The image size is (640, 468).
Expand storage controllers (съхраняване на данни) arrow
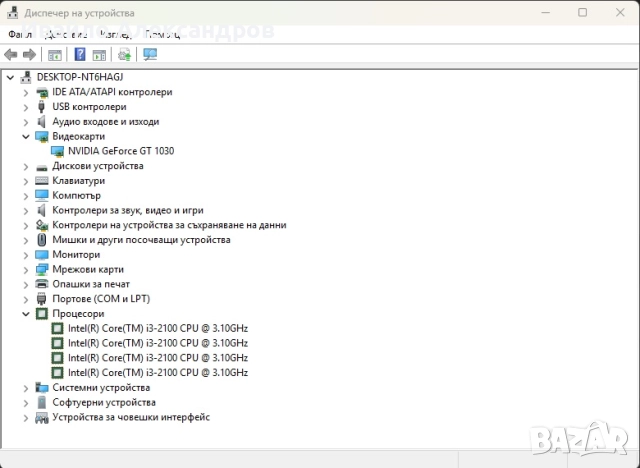[26, 226]
